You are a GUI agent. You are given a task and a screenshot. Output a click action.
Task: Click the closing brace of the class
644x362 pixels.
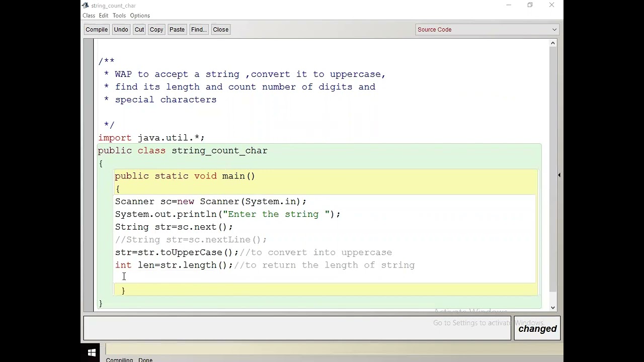[x=101, y=303]
